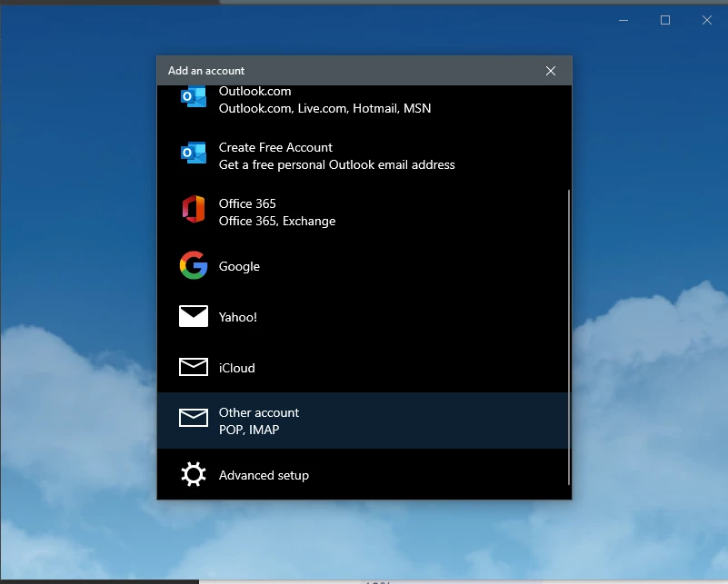
Task: Open the Advanced setup label
Action: [x=264, y=475]
